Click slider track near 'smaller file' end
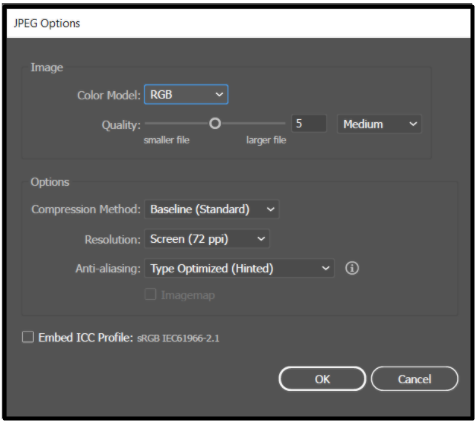Viewport: 475px width, 422px height. 157,123
